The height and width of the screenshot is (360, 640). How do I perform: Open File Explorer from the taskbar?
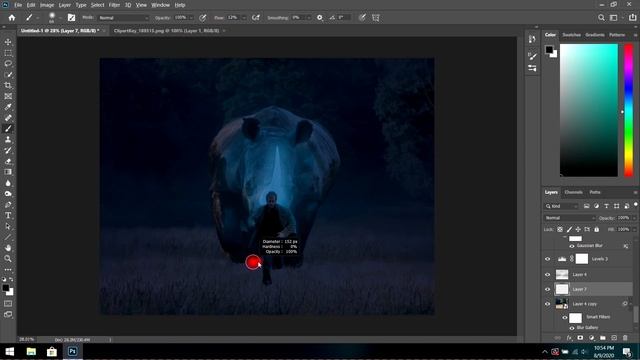(31, 351)
